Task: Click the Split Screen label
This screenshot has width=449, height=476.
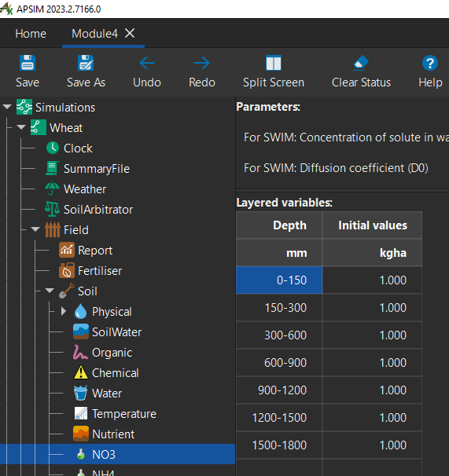Action: 274,82
